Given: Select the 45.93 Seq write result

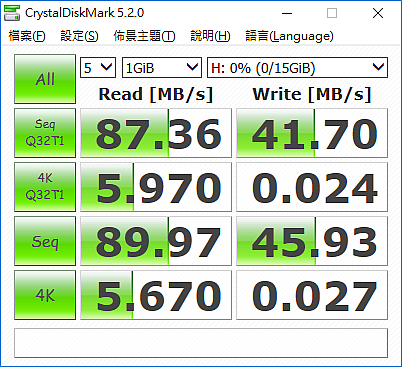Looking at the screenshot, I should tap(312, 241).
